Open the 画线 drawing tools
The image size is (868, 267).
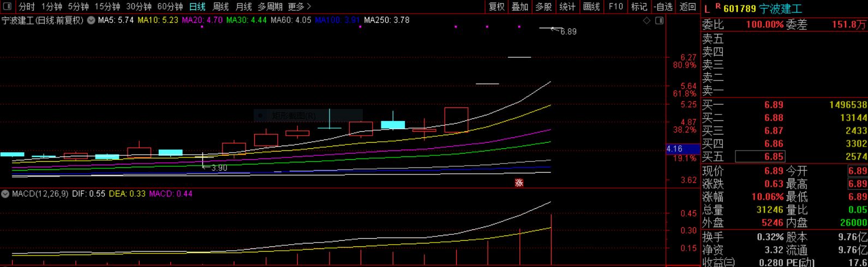click(x=591, y=7)
